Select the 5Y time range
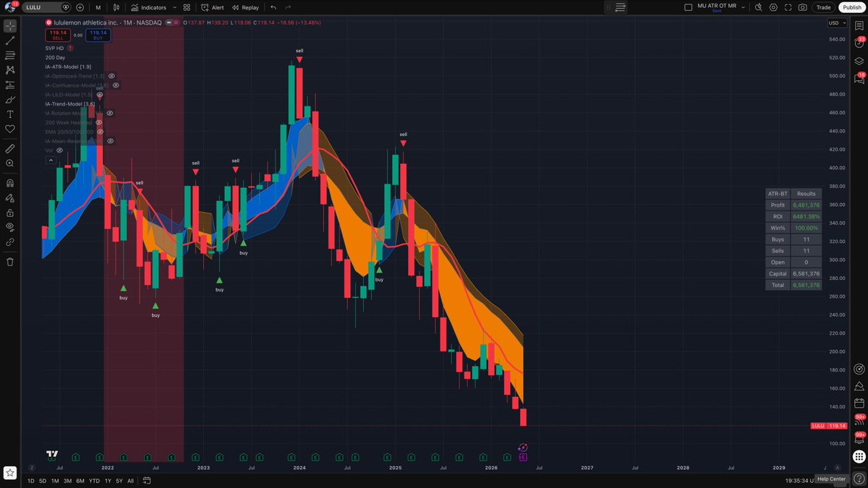Image resolution: width=868 pixels, height=488 pixels. pyautogui.click(x=119, y=481)
